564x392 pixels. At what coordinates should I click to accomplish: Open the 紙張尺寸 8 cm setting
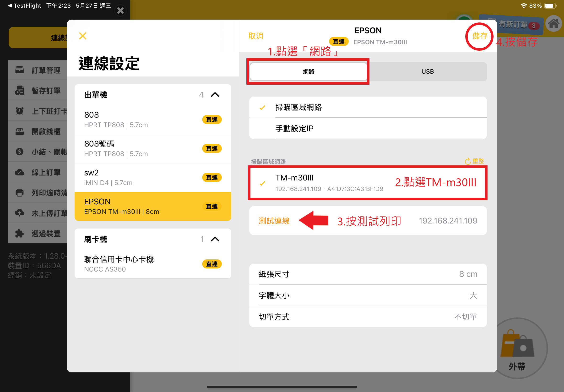368,274
